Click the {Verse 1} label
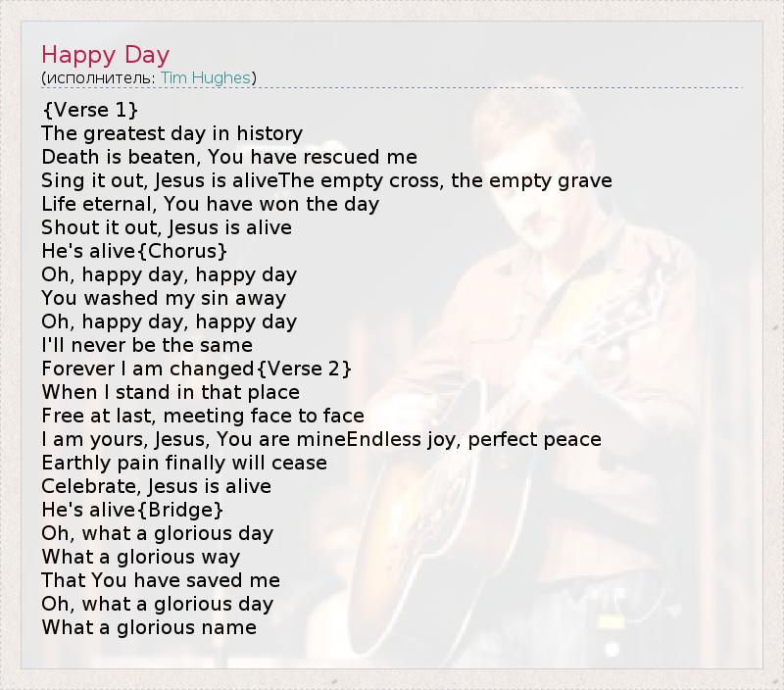Image resolution: width=784 pixels, height=690 pixels. tap(90, 110)
